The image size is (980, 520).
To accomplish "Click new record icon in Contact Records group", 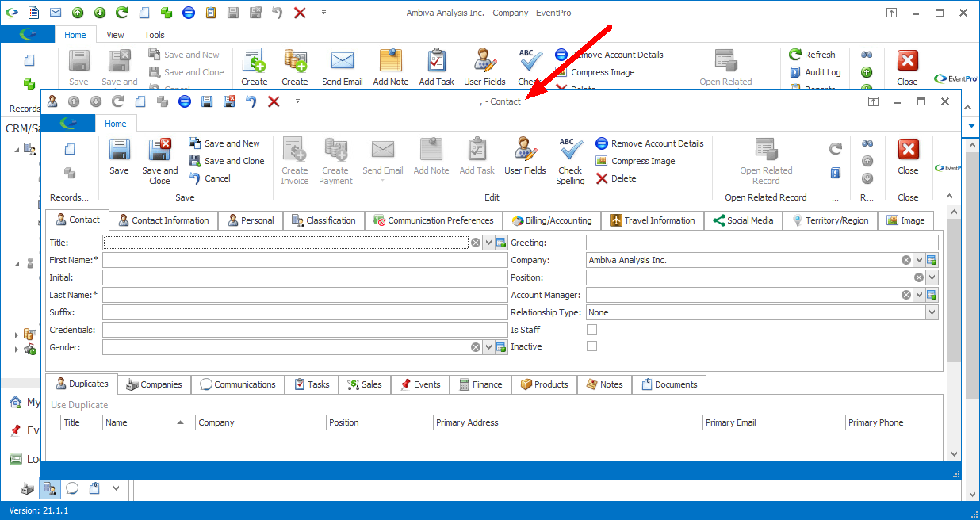I will pyautogui.click(x=70, y=149).
